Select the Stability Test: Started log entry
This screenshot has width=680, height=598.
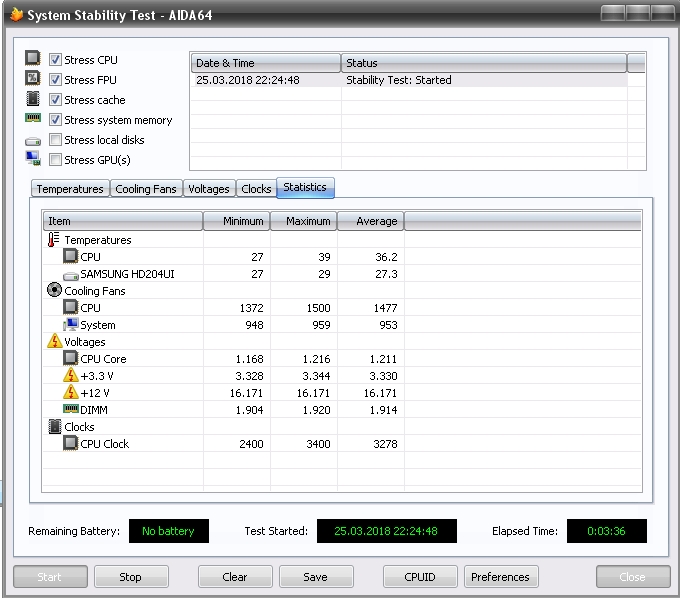click(x=399, y=80)
